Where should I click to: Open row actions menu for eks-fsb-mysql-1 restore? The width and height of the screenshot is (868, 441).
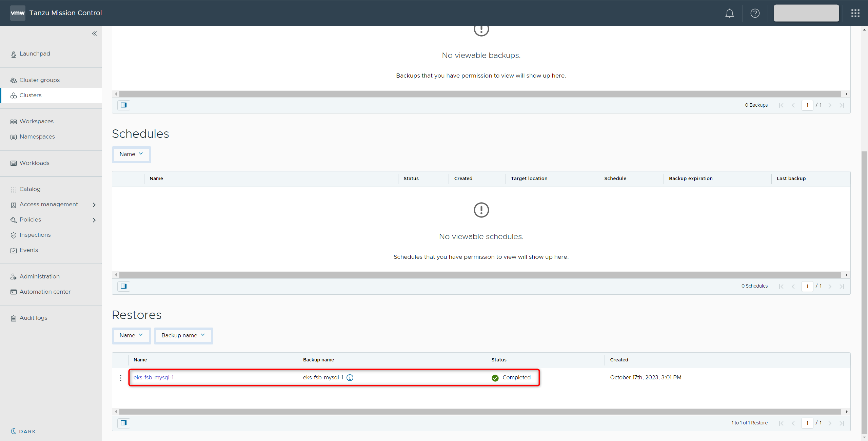[x=121, y=378]
